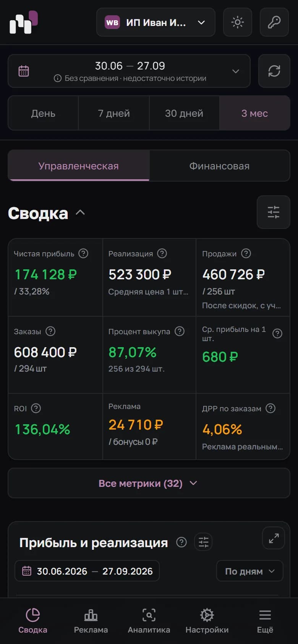
Task: Click the 680 ₽ average profit value
Action: [220, 357]
